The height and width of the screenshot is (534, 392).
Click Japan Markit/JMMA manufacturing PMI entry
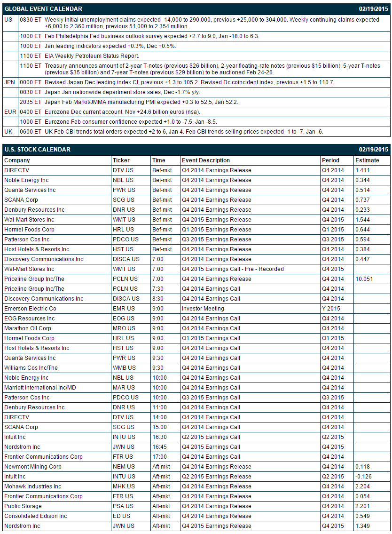pyautogui.click(x=141, y=102)
